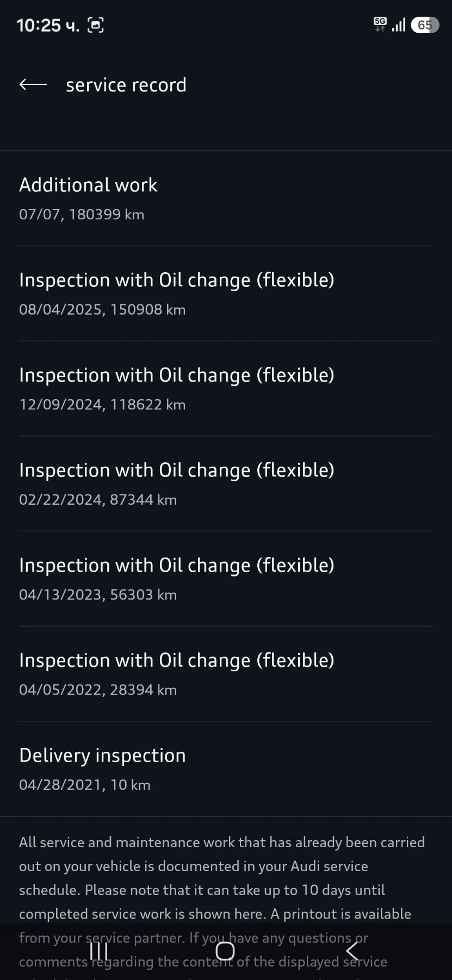Open the Additional work entry

226,198
